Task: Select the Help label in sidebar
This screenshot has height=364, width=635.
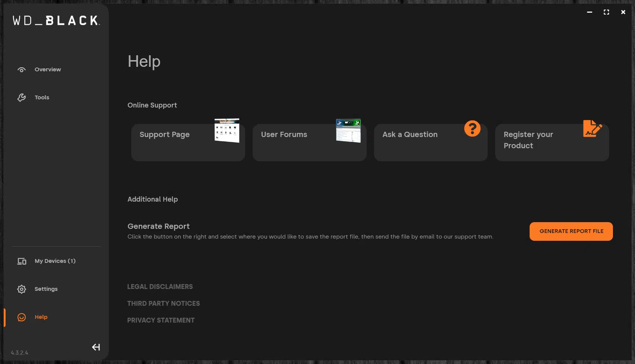Action: click(41, 317)
